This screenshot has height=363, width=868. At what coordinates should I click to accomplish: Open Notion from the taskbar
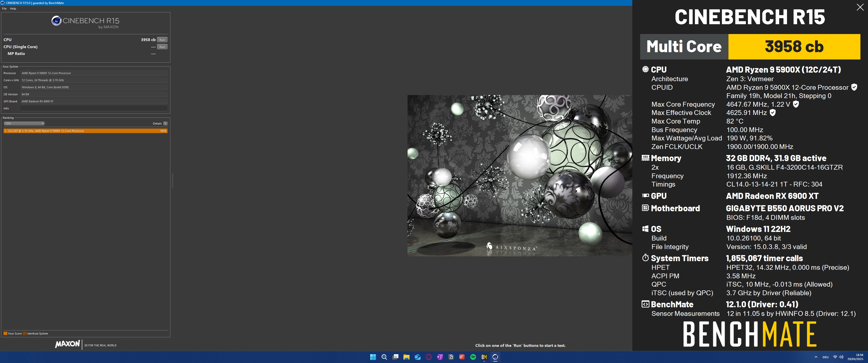pyautogui.click(x=451, y=357)
